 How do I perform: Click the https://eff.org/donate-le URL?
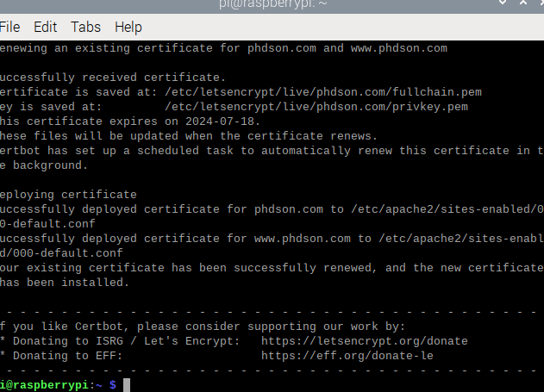[347, 356]
